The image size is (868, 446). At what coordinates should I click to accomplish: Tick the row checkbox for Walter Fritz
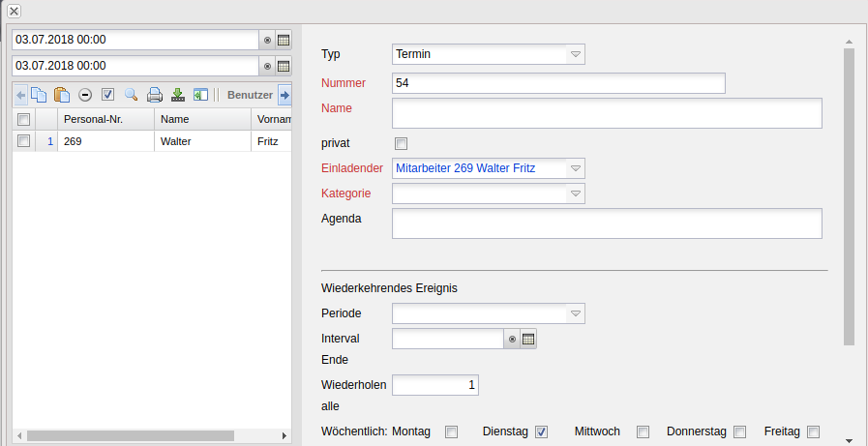pyautogui.click(x=24, y=141)
